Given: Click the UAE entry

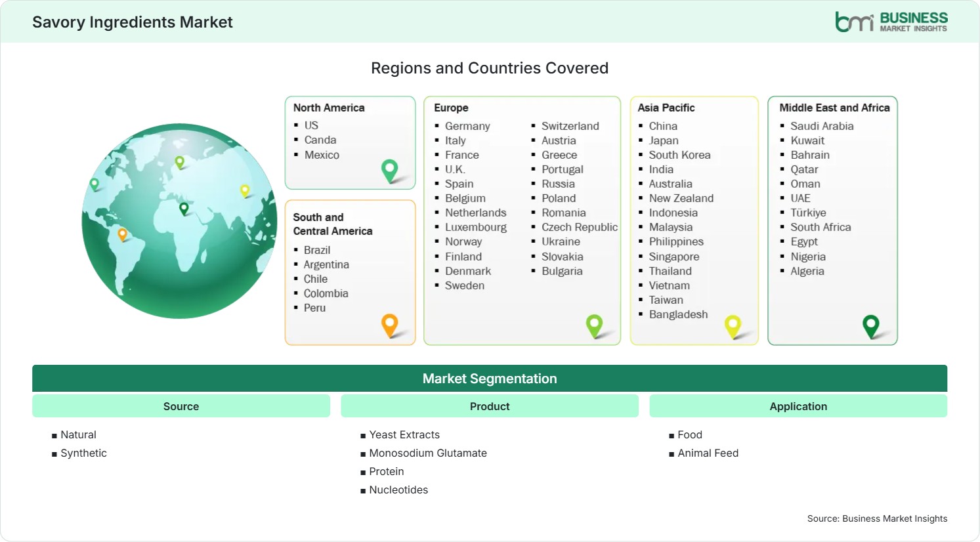Looking at the screenshot, I should pyautogui.click(x=800, y=198).
